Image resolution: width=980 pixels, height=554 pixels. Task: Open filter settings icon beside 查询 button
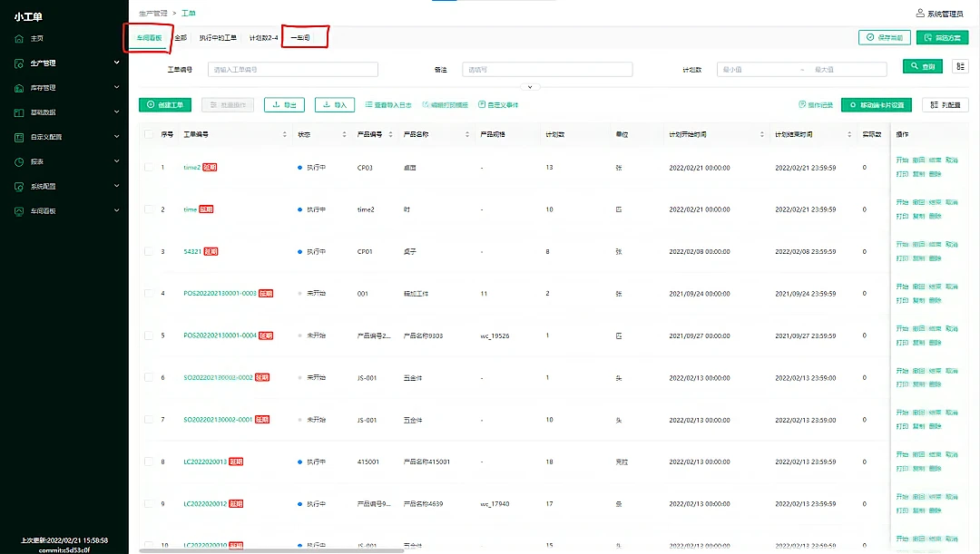click(x=960, y=66)
